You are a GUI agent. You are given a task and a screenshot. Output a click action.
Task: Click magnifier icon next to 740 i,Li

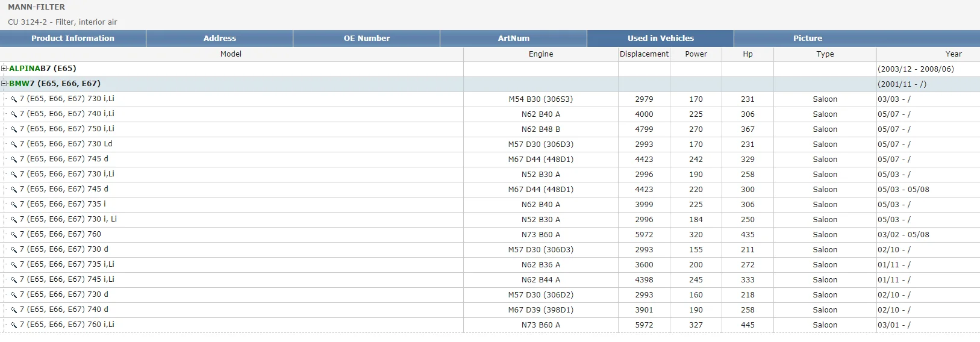point(14,114)
